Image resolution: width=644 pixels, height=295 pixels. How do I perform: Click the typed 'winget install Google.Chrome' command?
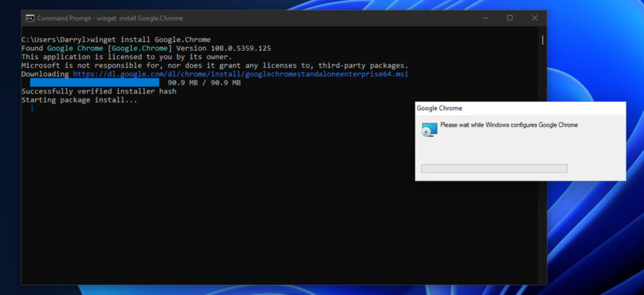(x=150, y=40)
